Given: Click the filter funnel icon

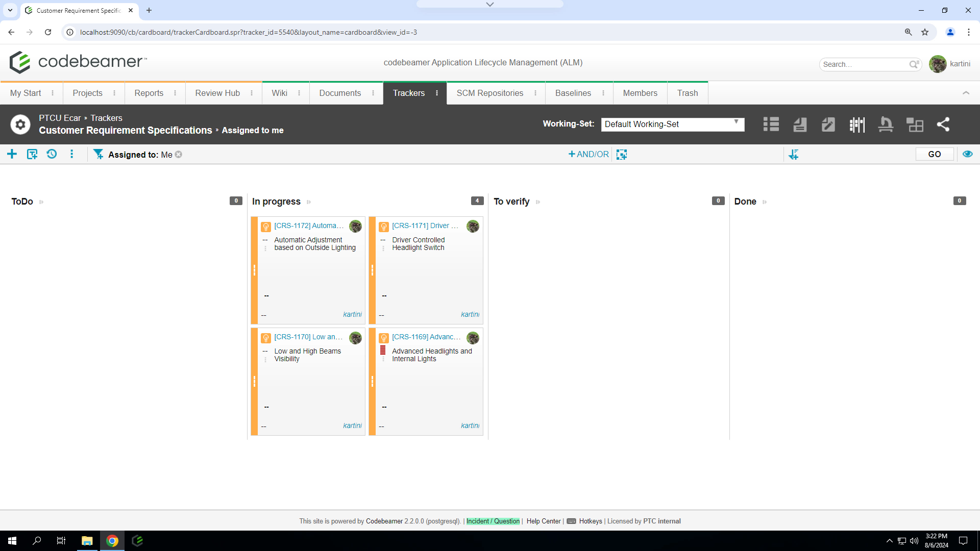Looking at the screenshot, I should click(x=98, y=154).
